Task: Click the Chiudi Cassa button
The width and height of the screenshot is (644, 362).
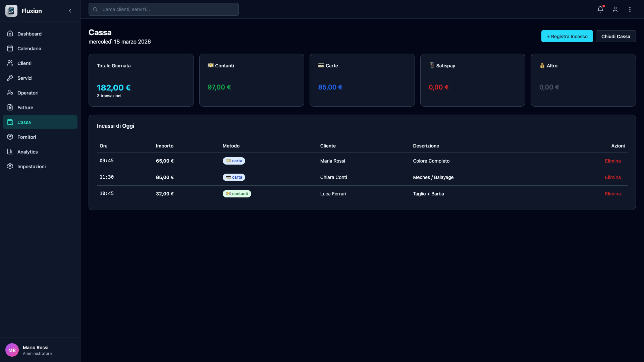Action: pos(615,37)
